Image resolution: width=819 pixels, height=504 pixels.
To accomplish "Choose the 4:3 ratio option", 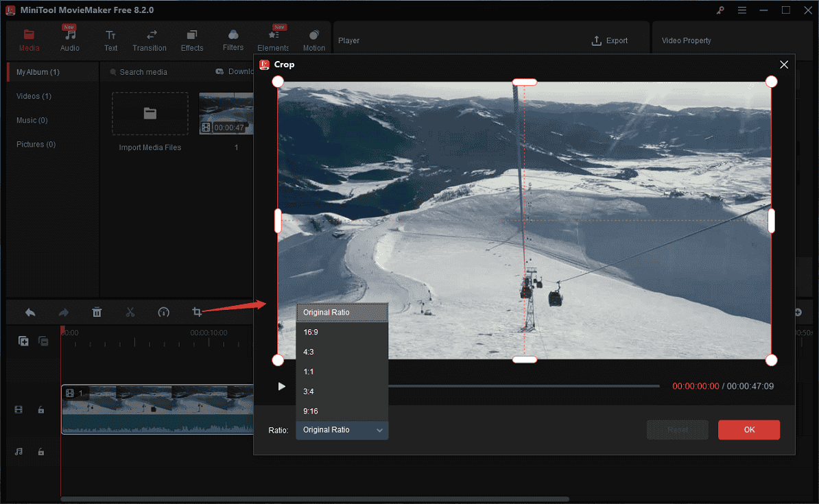I will point(342,352).
